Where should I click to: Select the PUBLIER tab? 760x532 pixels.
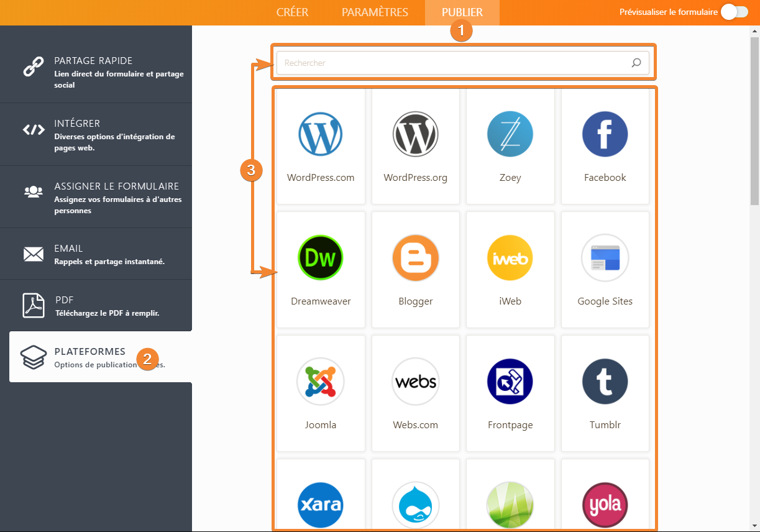tap(462, 12)
